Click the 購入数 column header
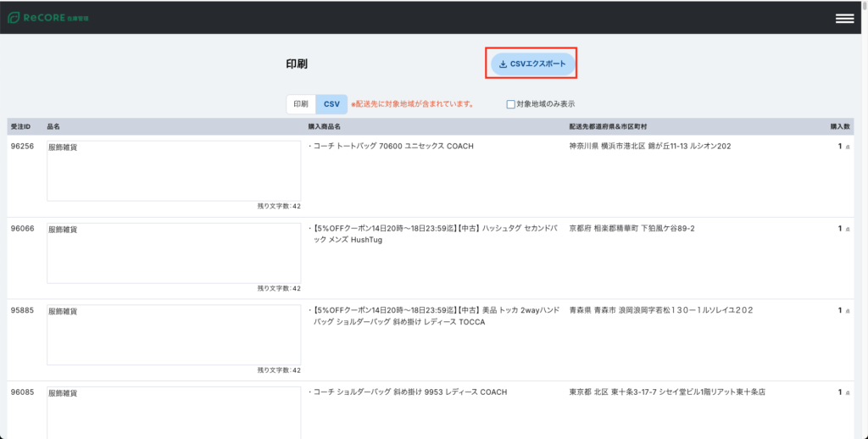868x439 pixels. coord(840,127)
